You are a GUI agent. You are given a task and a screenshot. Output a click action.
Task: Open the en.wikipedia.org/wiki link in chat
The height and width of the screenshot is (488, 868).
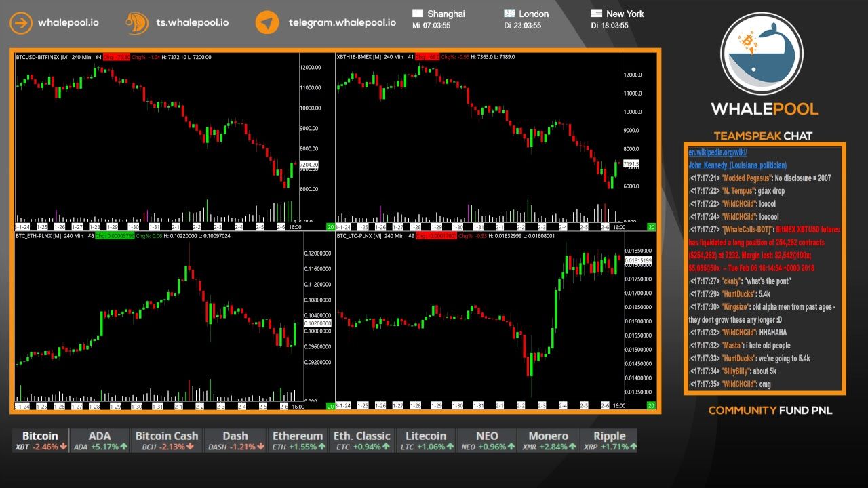pos(717,152)
